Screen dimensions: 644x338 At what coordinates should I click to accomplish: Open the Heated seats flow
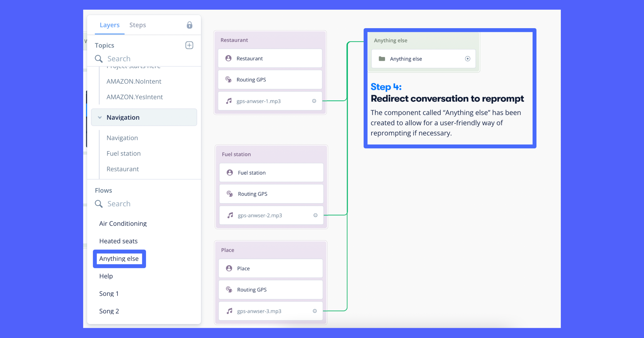[118, 241]
